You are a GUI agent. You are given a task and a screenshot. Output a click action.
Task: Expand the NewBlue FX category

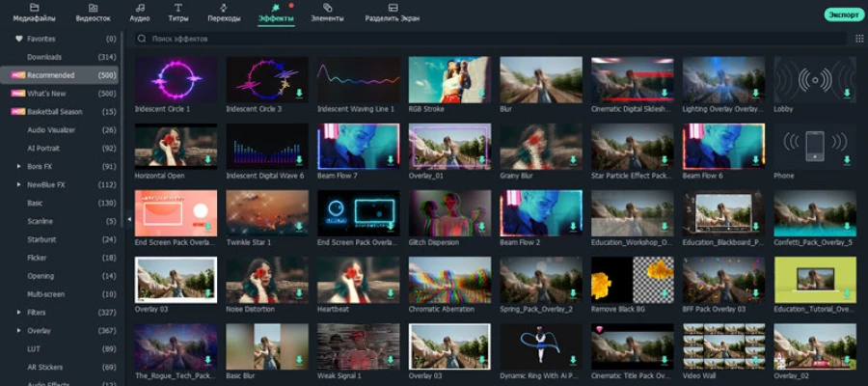tap(18, 184)
